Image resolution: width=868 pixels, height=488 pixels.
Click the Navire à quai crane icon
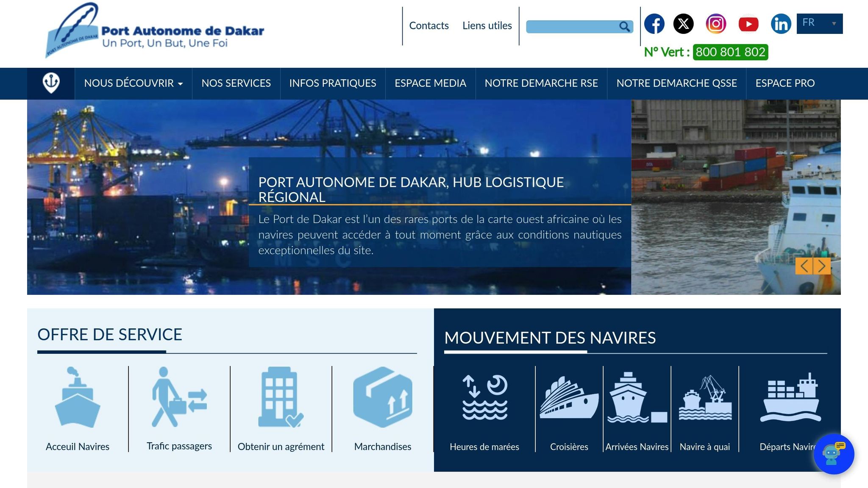[705, 397]
